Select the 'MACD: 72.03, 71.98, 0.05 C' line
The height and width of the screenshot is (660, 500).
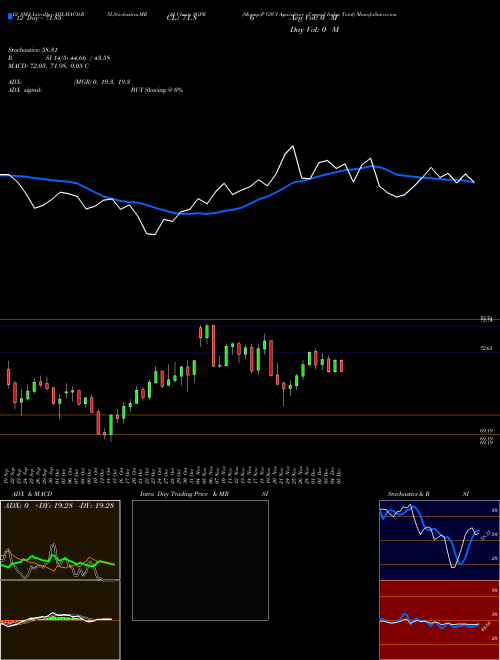click(48, 66)
